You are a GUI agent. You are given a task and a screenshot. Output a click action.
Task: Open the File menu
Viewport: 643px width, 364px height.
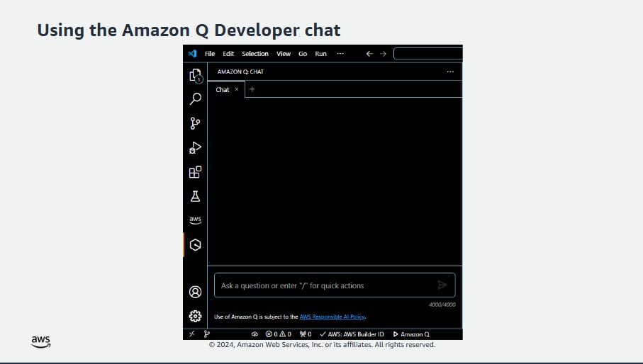[x=210, y=54]
